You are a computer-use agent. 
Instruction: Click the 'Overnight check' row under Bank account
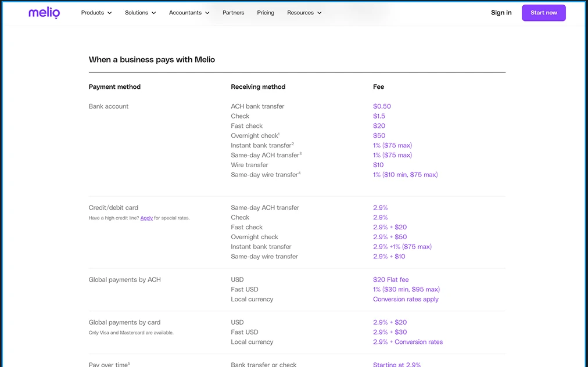click(x=256, y=135)
